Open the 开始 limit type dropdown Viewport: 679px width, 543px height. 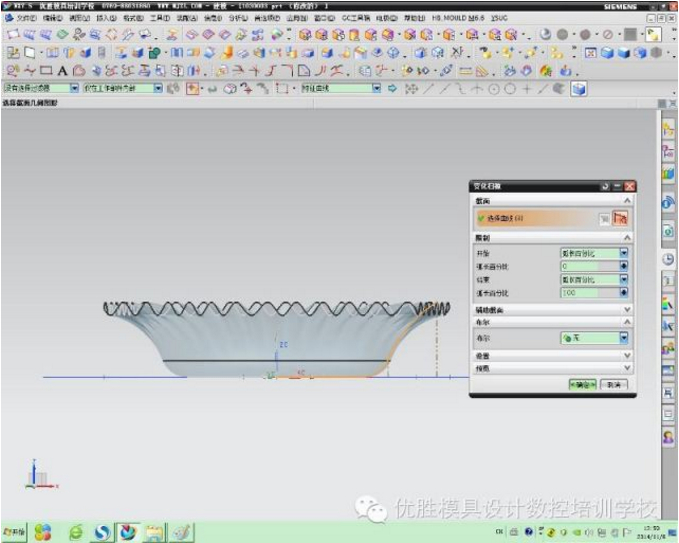(624, 253)
